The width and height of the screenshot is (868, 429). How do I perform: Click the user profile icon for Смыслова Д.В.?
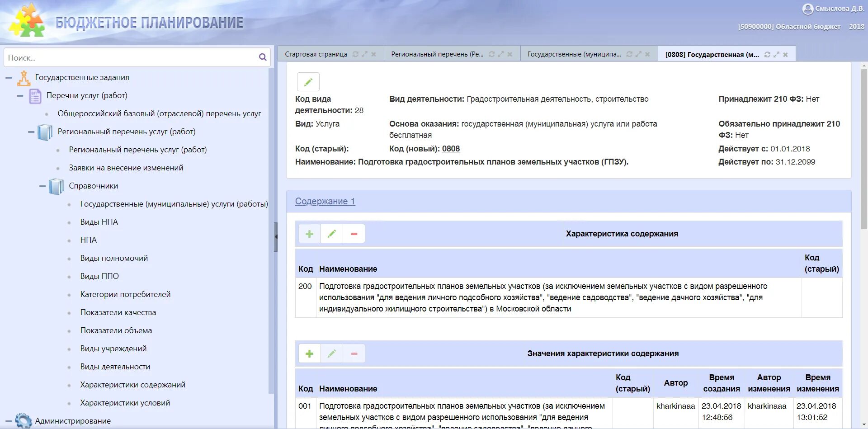click(x=807, y=9)
